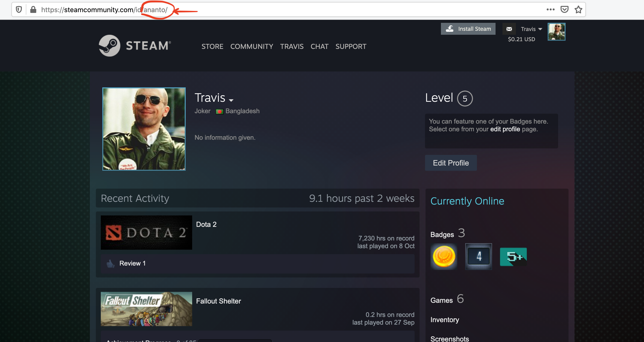Click the Edit Profile button
The height and width of the screenshot is (342, 644).
pyautogui.click(x=451, y=163)
